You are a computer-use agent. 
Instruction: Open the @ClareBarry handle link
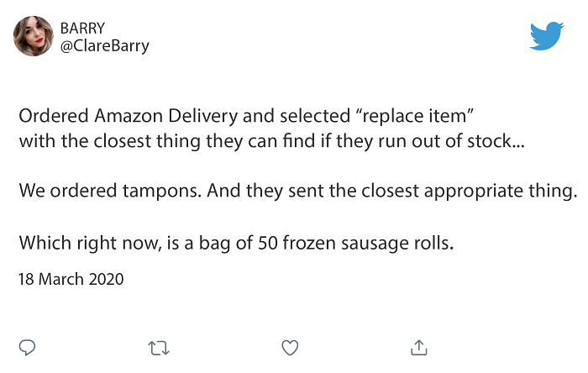(104, 45)
